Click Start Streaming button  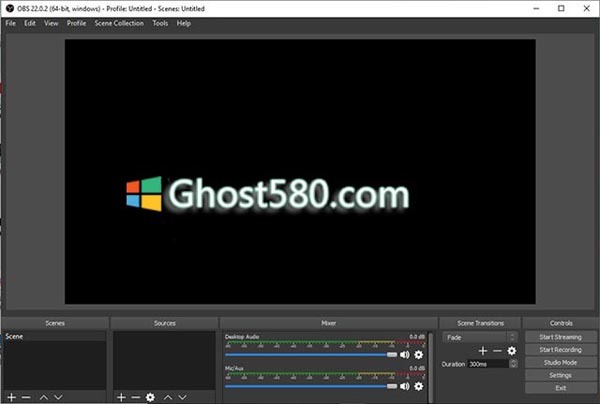click(x=561, y=337)
